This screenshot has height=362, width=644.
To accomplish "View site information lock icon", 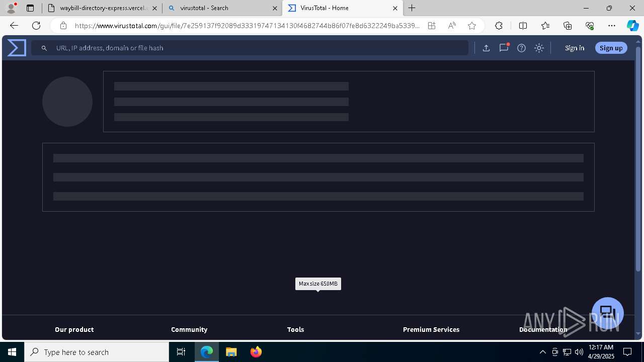I will pos(63,26).
